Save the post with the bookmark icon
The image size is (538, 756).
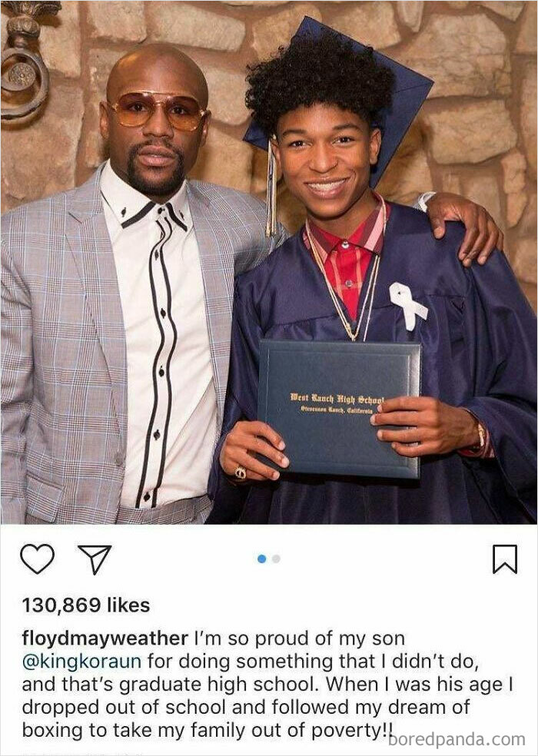(x=504, y=559)
